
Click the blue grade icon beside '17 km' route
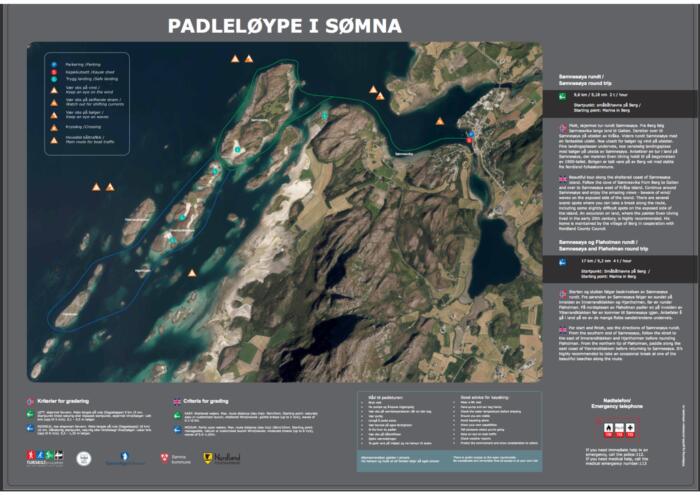point(563,262)
